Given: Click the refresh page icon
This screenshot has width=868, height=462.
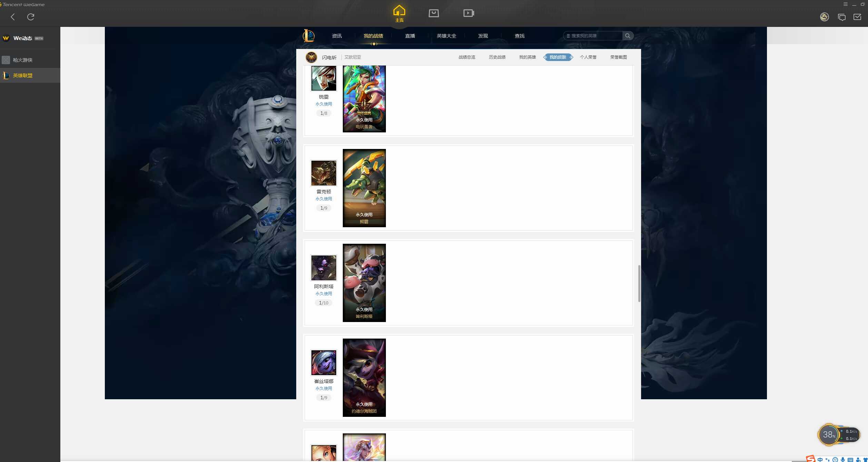Looking at the screenshot, I should pyautogui.click(x=31, y=17).
